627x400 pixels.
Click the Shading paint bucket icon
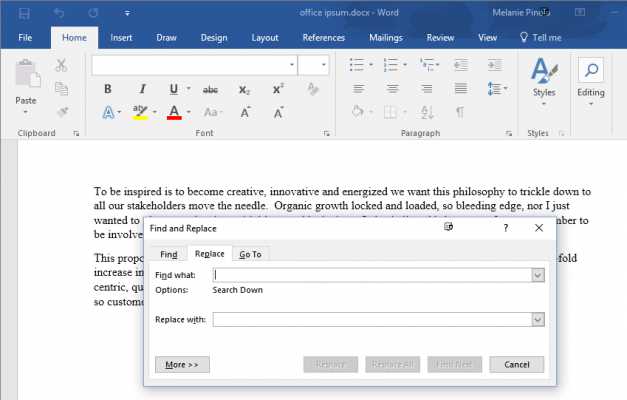358,112
